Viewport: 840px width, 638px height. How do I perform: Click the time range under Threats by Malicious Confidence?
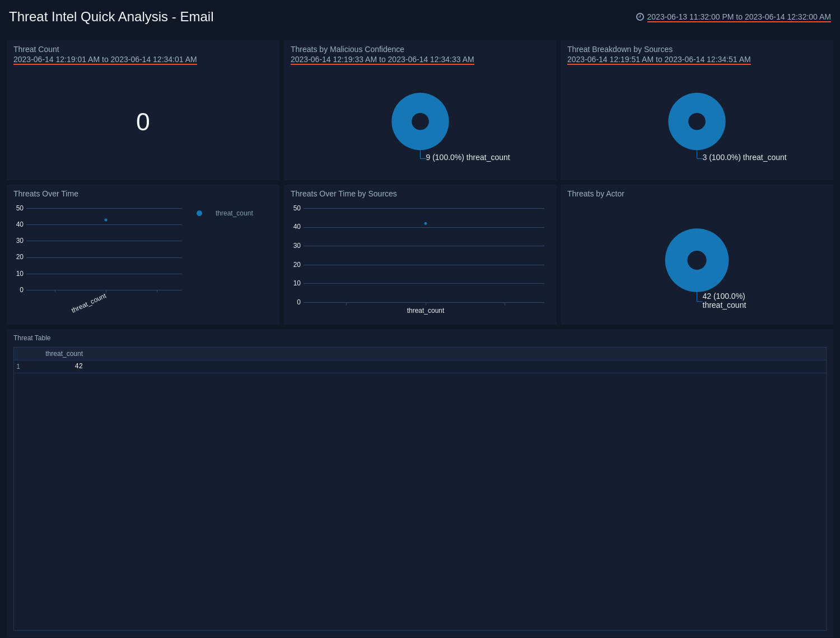click(x=382, y=59)
